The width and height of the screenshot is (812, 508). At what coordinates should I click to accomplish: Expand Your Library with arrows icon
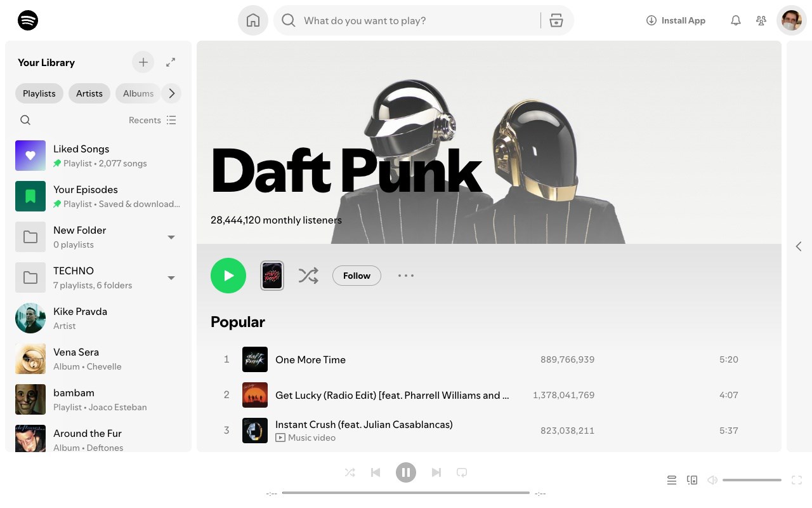point(171,62)
